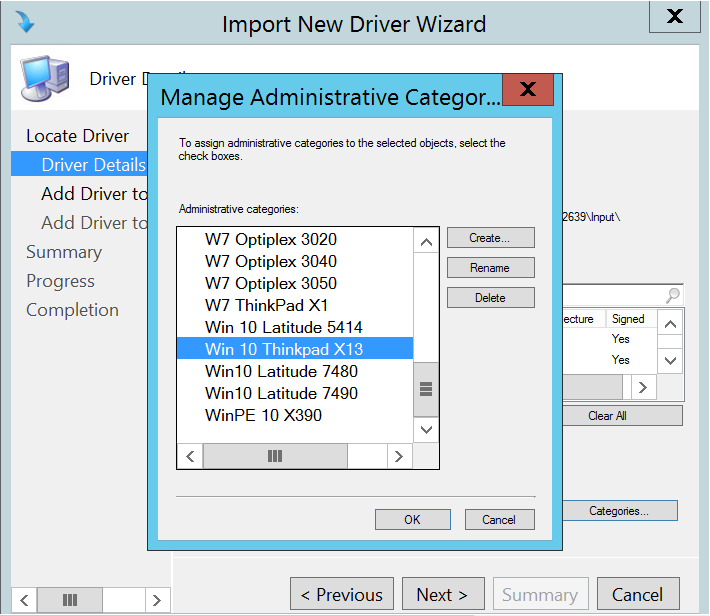Click categories list vertical scroll thumb

[x=426, y=389]
